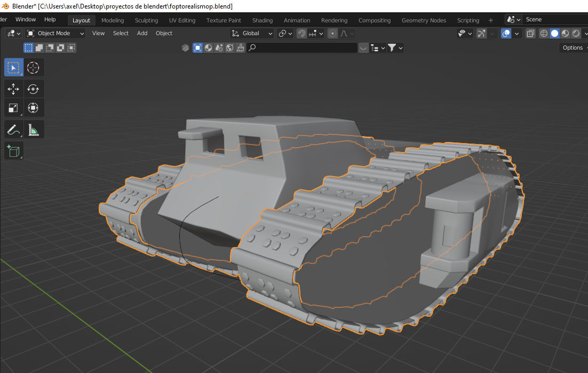Switch to the Modeling workspace tab
588x373 pixels.
(x=113, y=20)
